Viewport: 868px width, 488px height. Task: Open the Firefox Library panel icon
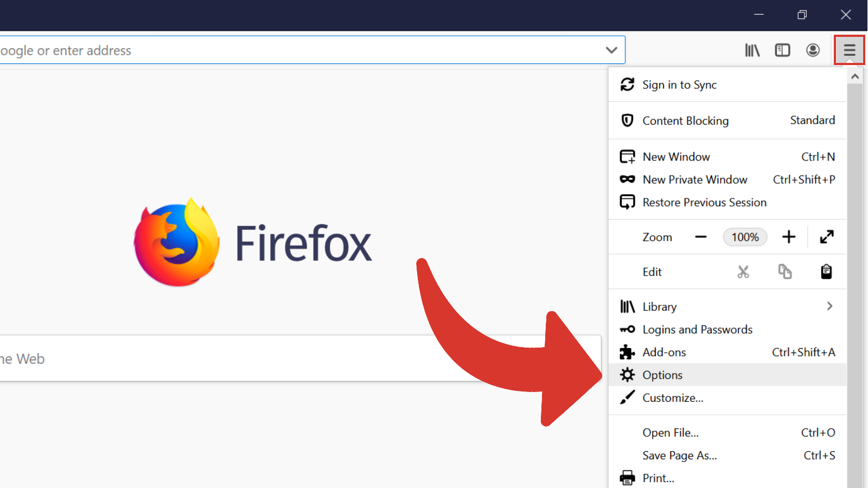[x=752, y=50]
